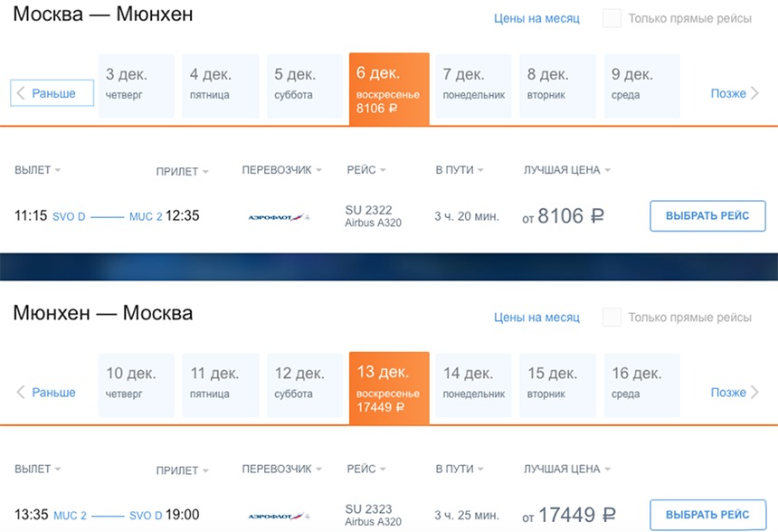778x532 pixels.
Task: Sort outbound flights by Вылет
Action: pyautogui.click(x=38, y=170)
